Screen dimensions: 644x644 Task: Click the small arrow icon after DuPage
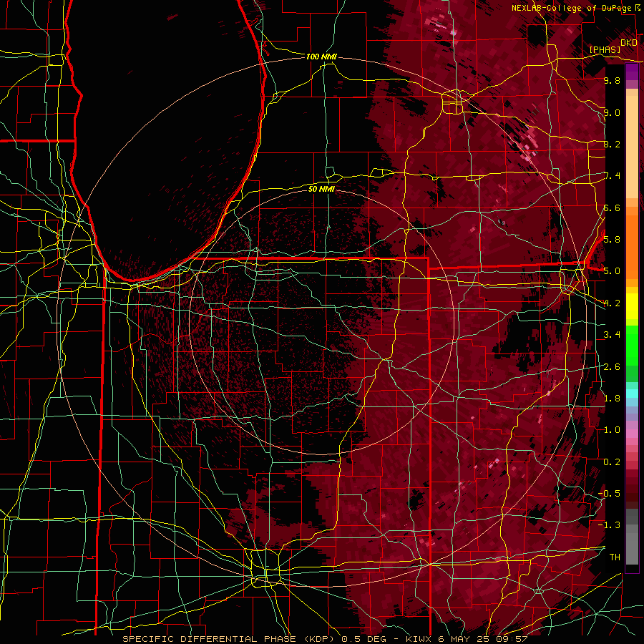click(637, 7)
